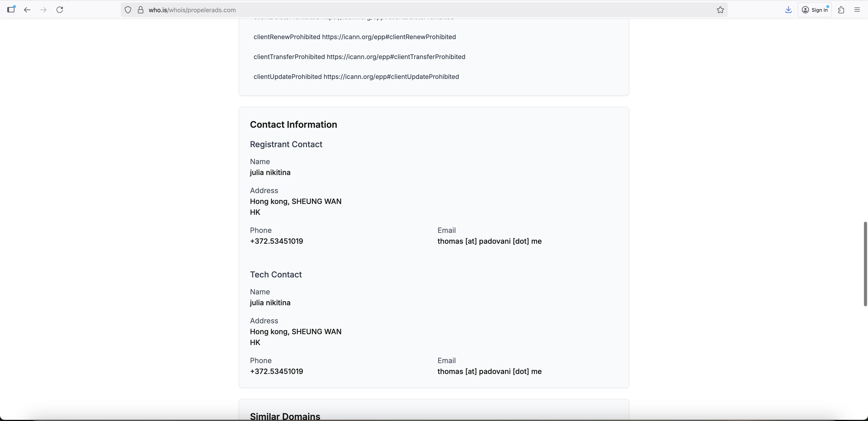Navigate back to previous page
Screen dimensions: 868x421
click(x=27, y=10)
